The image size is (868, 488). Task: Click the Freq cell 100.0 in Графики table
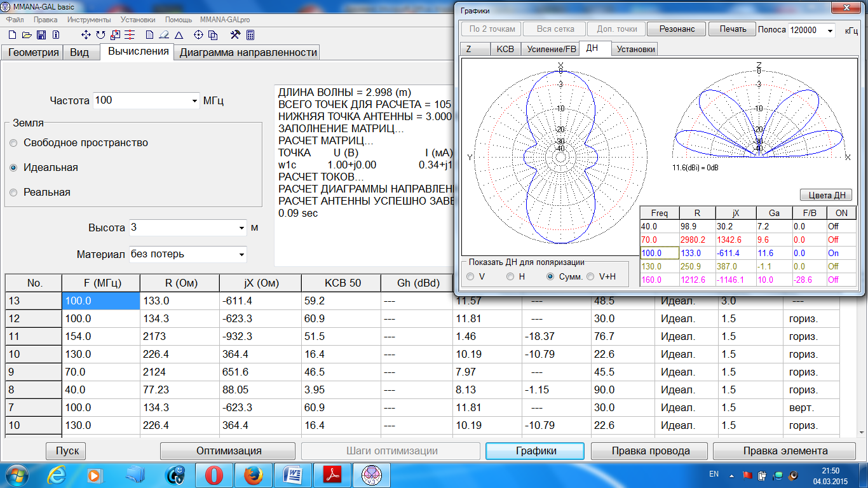659,253
